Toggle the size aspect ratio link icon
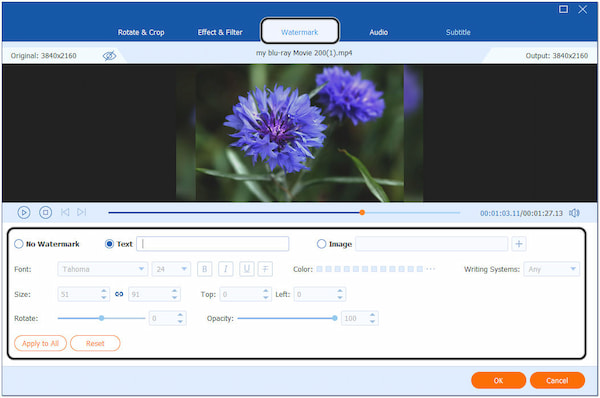600x398 pixels. [x=119, y=294]
